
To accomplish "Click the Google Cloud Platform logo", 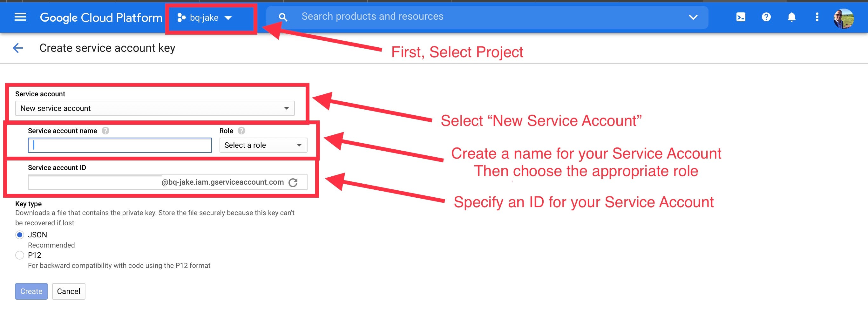I will click(x=101, y=17).
